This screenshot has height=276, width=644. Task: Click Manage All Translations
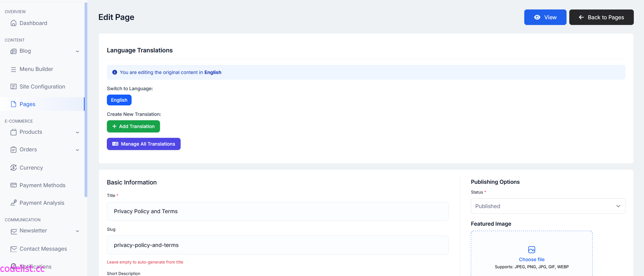(144, 144)
